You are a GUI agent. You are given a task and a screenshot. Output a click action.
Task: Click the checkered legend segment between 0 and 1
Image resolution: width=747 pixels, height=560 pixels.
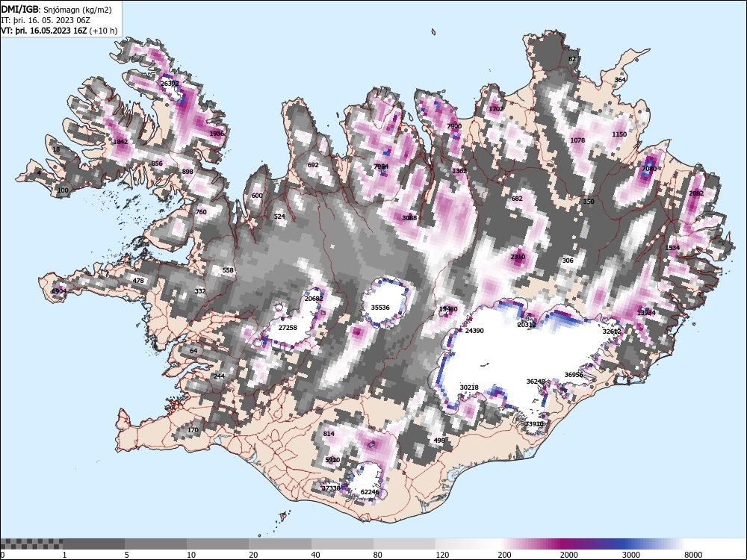[31, 544]
